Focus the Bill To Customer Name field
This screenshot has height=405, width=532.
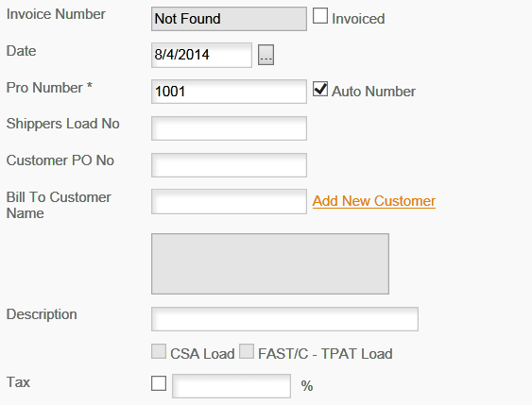tap(229, 202)
